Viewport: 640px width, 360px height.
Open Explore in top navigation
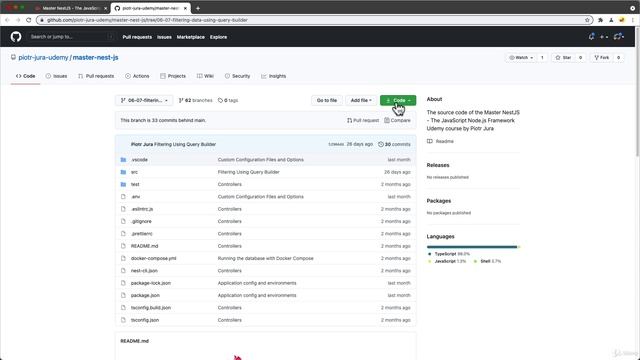click(218, 37)
